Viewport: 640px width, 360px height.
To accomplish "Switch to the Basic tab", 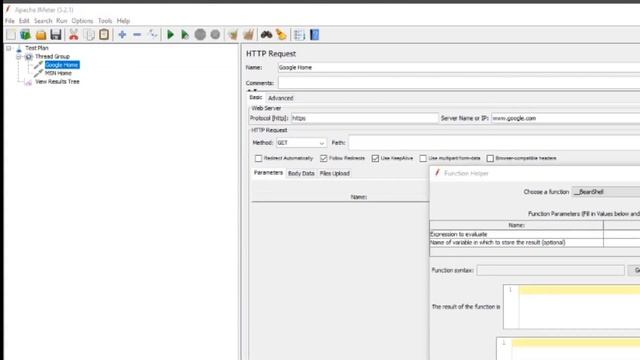I will tap(256, 98).
